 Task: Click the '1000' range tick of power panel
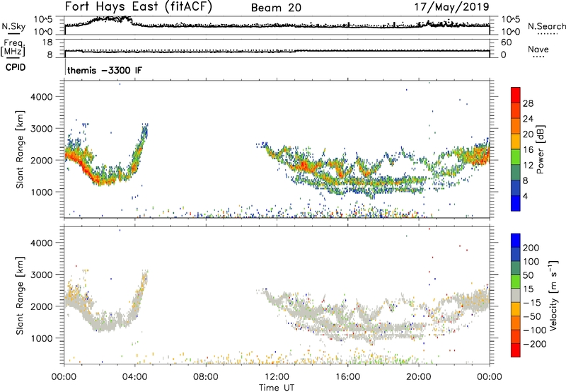coord(42,192)
